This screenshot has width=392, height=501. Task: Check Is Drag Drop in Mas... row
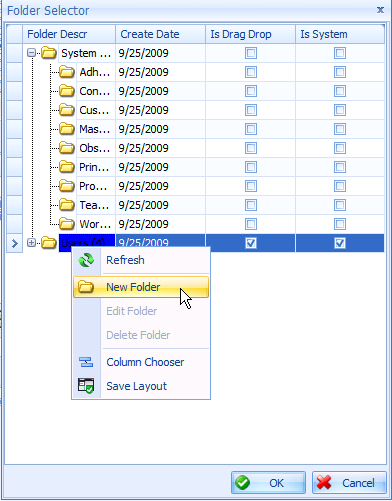tap(251, 129)
